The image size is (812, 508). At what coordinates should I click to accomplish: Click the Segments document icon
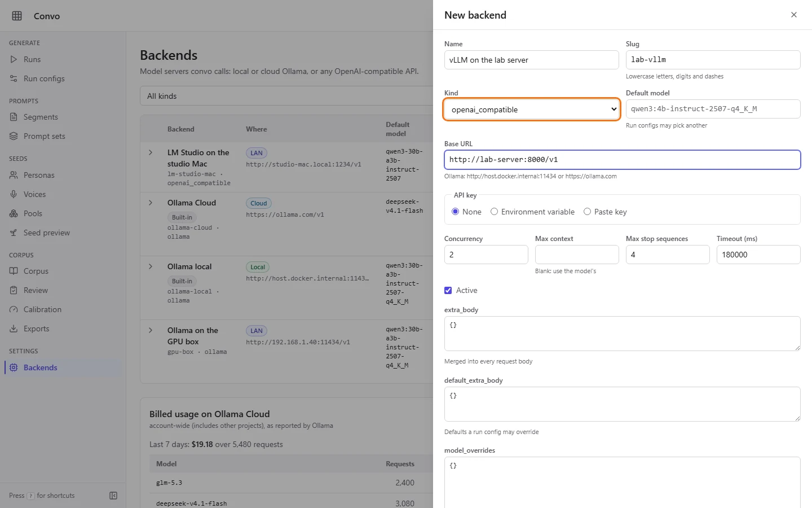coord(14,117)
